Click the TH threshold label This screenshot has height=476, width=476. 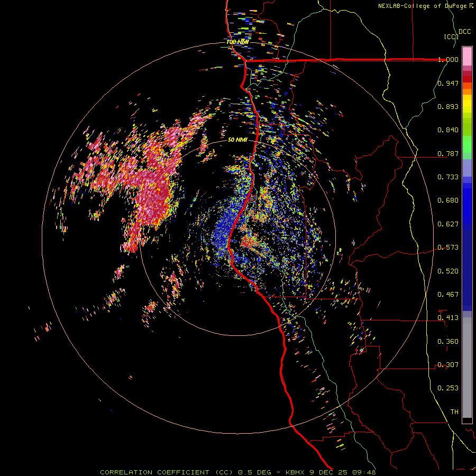[x=454, y=412]
